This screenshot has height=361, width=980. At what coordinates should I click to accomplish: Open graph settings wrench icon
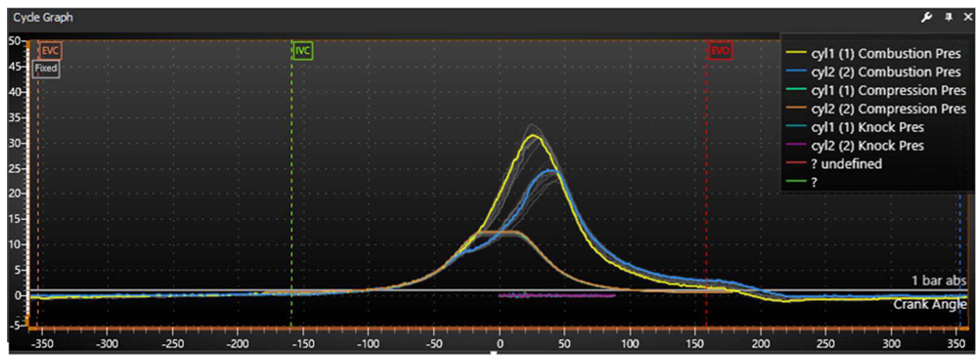point(926,17)
